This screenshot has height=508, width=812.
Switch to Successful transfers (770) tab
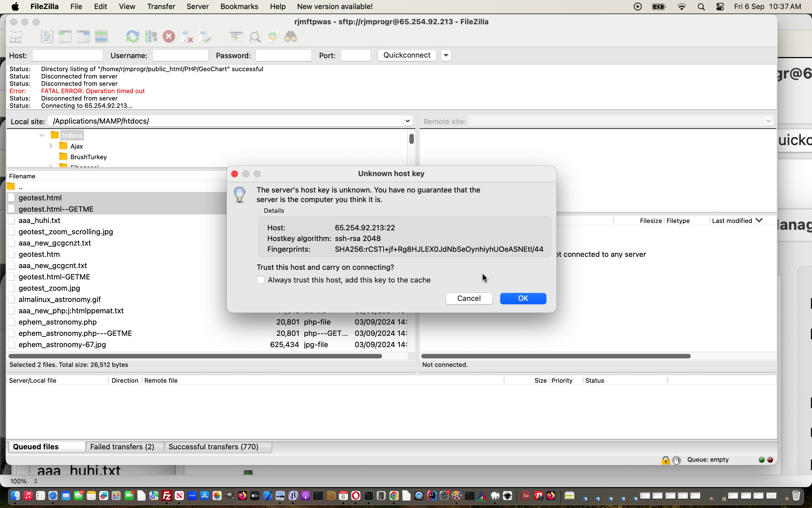tap(218, 447)
